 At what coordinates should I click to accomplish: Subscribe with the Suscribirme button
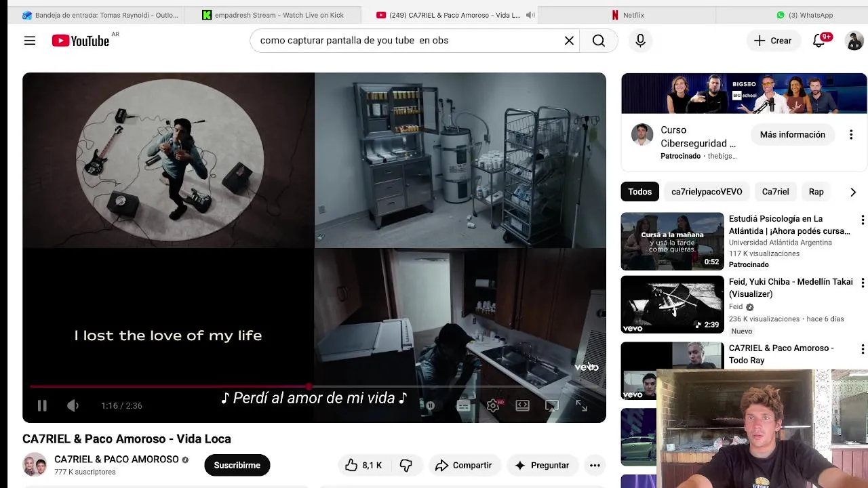click(237, 466)
